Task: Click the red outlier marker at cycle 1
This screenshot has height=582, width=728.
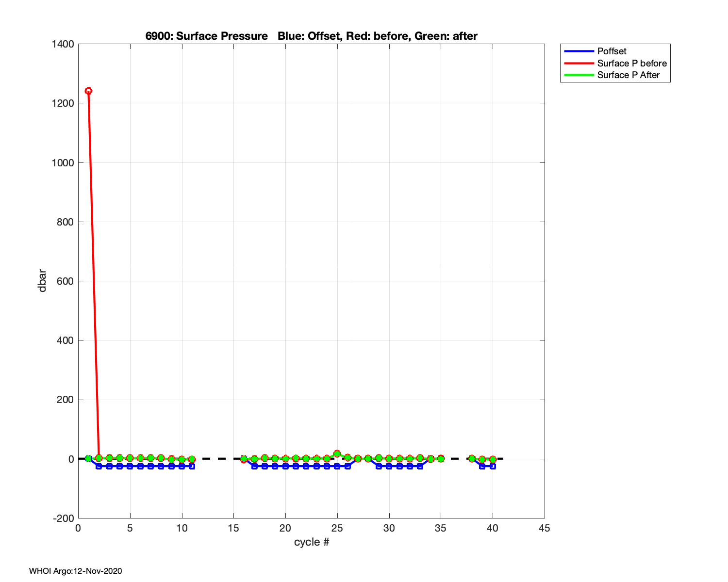Action: point(88,91)
